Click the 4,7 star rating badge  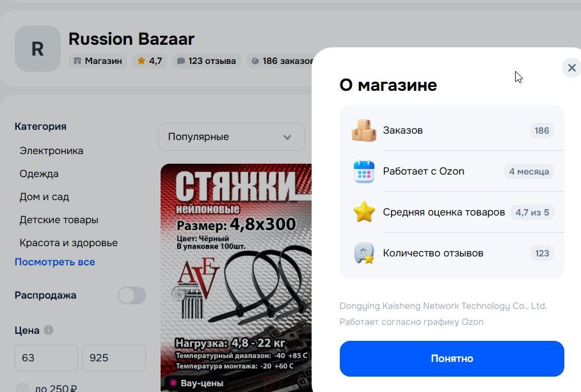coord(150,61)
